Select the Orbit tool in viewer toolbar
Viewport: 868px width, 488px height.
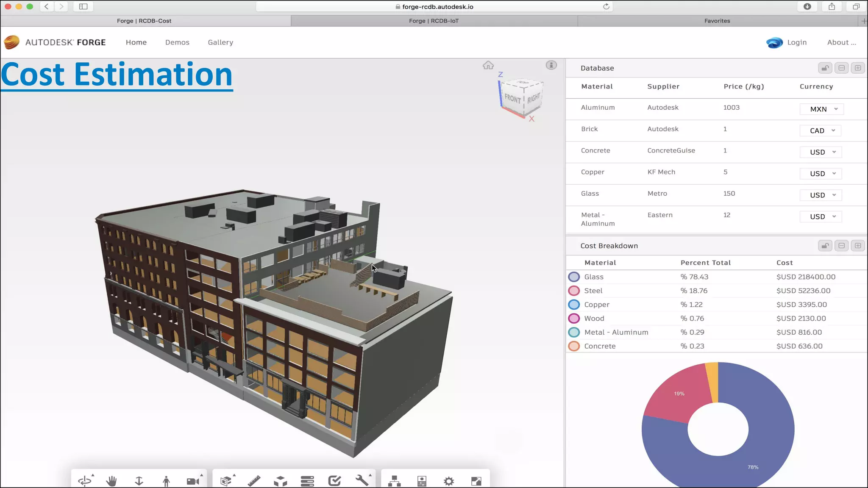[85, 480]
